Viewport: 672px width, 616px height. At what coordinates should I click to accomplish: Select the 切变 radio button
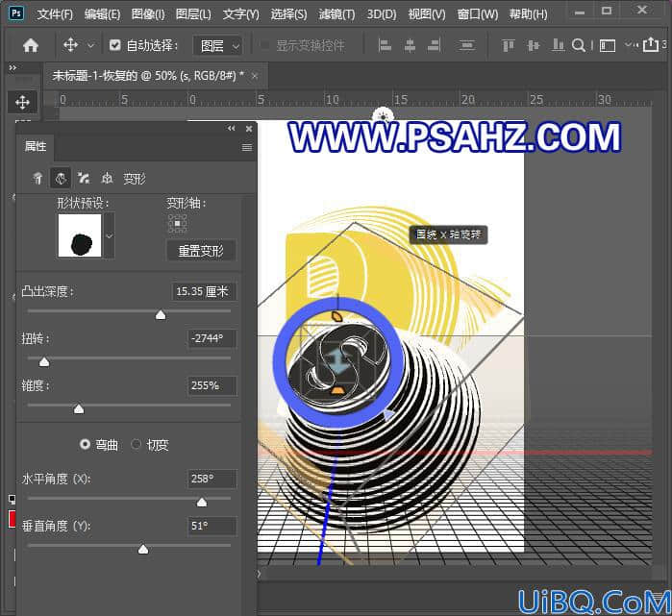[x=136, y=444]
